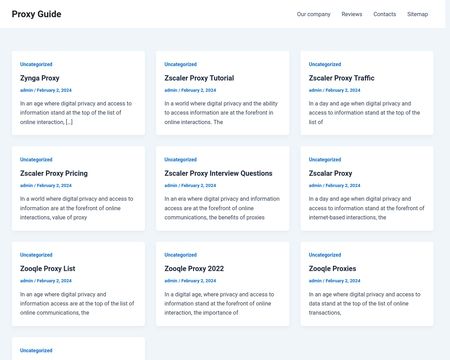
Task: Click admin author under Zscaler Proxy Pricing
Action: click(x=26, y=185)
